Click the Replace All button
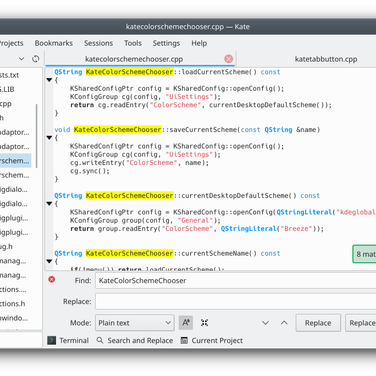This screenshot has height=376, width=376. [361, 323]
